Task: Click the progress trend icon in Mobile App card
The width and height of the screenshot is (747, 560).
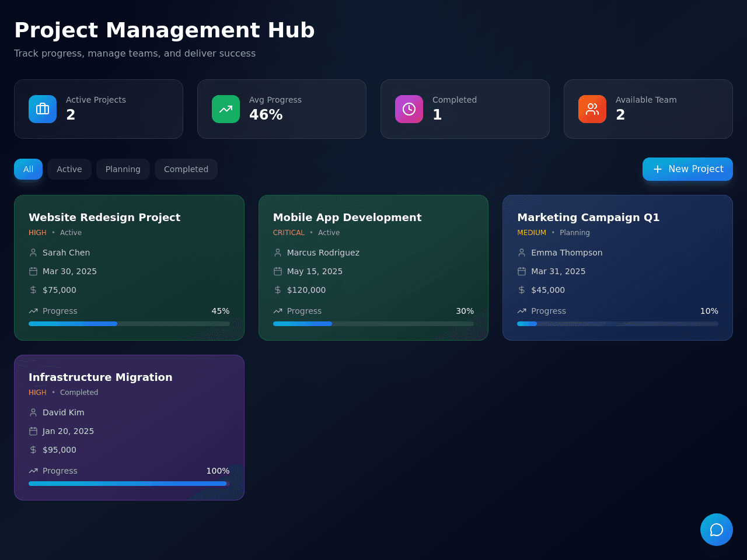Action: click(278, 311)
